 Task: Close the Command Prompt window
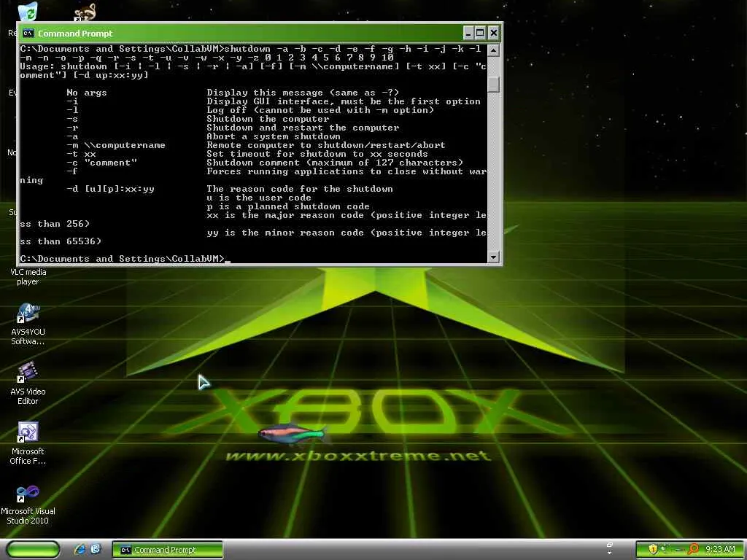pos(494,33)
